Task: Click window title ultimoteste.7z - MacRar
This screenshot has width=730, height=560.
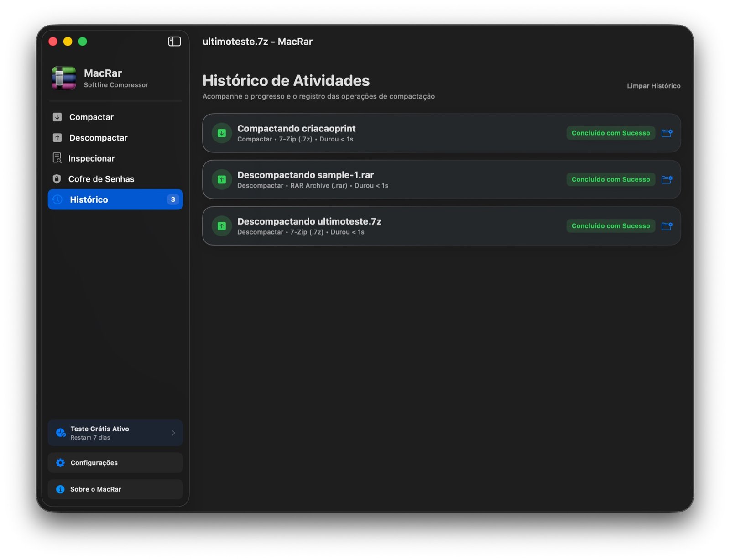Action: 257,42
